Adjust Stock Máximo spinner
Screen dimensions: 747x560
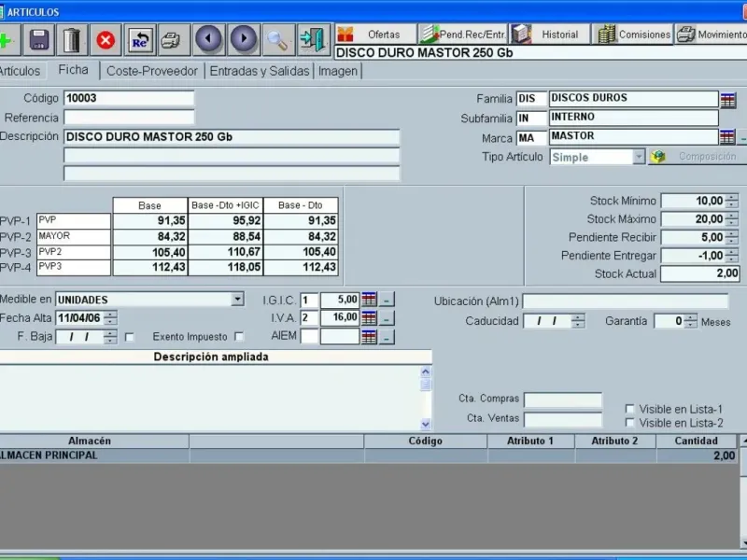732,219
